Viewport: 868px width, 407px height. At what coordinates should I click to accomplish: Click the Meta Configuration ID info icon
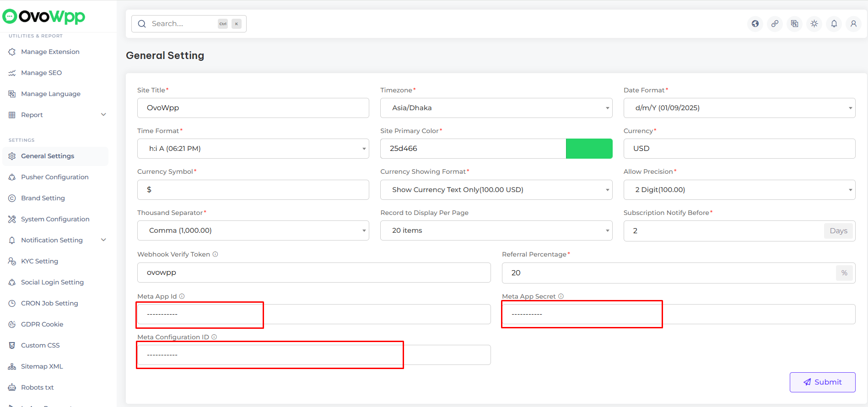point(214,337)
